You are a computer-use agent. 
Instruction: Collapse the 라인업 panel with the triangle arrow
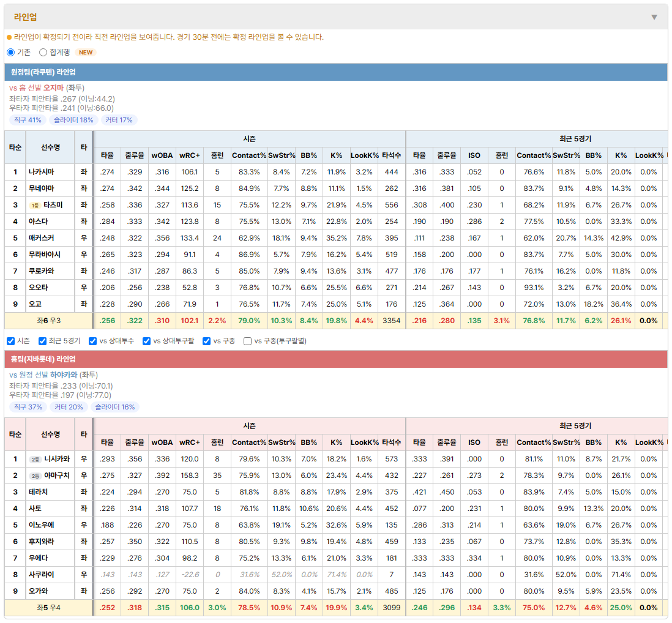click(x=654, y=17)
